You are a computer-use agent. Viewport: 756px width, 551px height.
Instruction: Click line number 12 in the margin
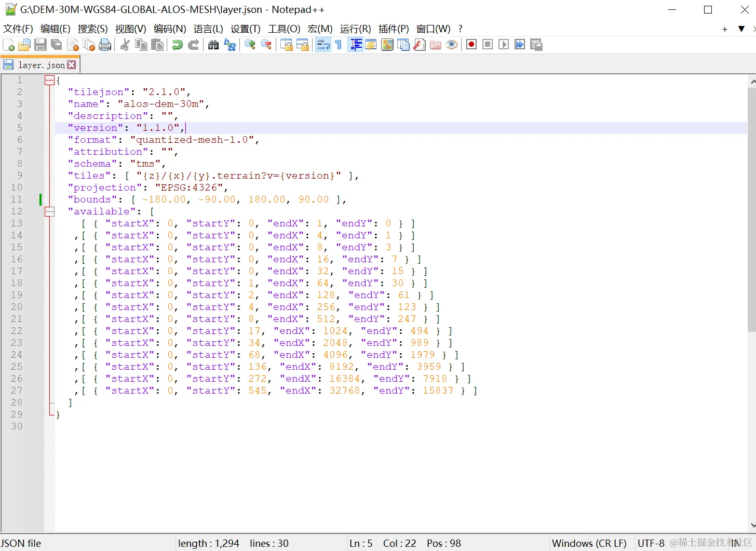[17, 211]
